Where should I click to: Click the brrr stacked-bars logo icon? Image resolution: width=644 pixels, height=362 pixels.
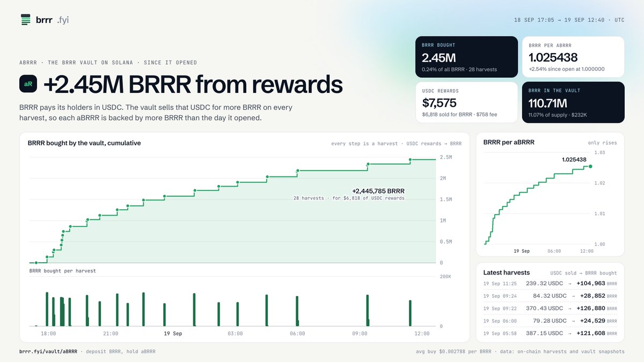tap(26, 20)
